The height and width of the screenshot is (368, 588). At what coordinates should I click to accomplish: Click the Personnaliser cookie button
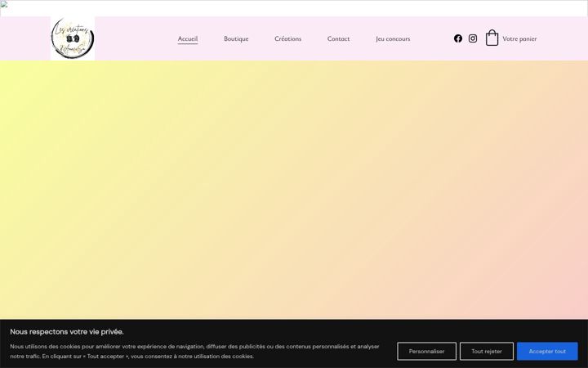click(x=427, y=351)
